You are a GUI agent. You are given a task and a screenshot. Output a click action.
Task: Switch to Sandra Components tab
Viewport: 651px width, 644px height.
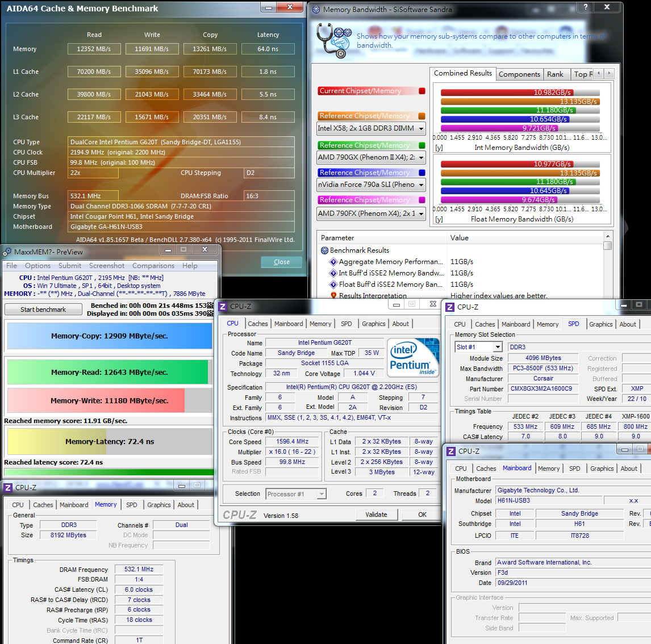(519, 74)
